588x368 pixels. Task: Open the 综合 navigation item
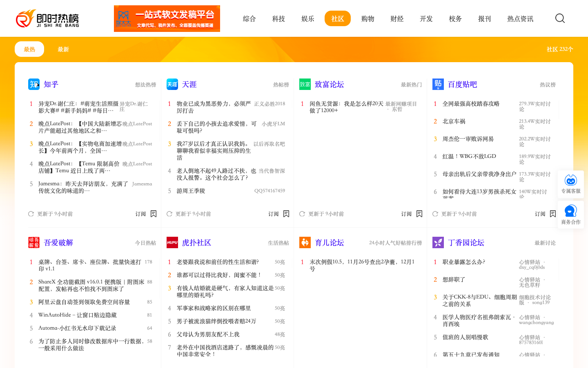tap(249, 18)
